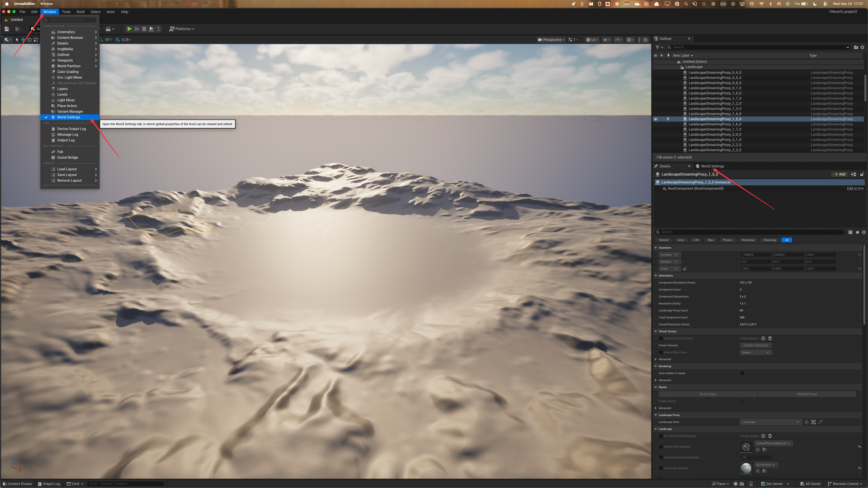The image size is (868, 488).
Task: Toggle Per LODOverride Materials checkbox
Action: [x=661, y=436]
